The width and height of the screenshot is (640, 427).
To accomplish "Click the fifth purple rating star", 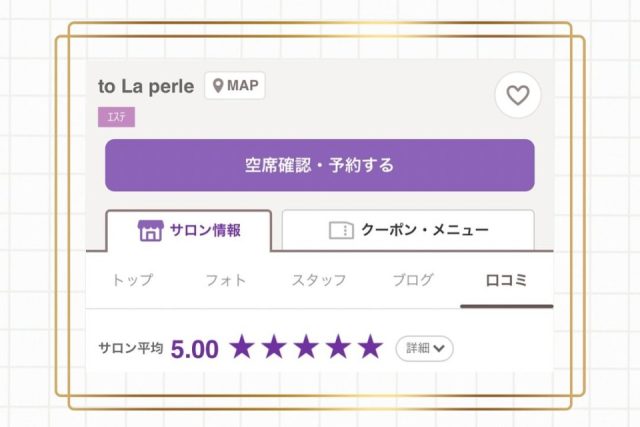I will pos(371,347).
